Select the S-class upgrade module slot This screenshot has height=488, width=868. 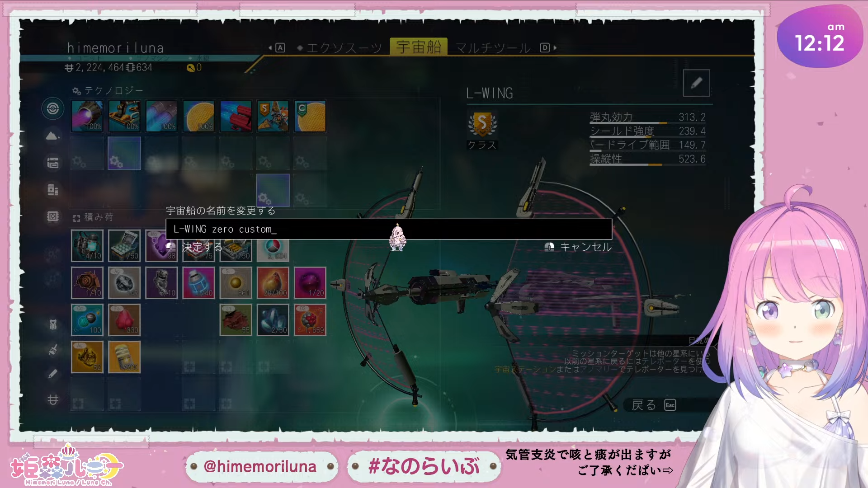(x=273, y=116)
